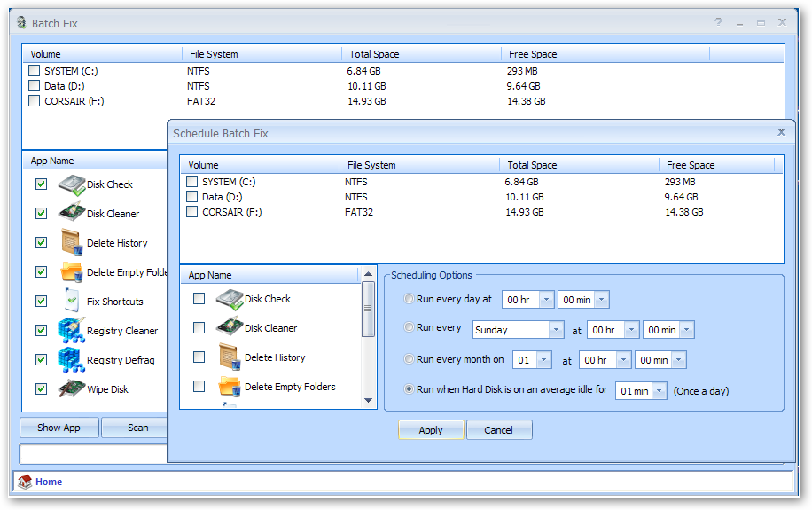This screenshot has width=812, height=510.
Task: Click App Name list scrollbar thumb
Action: 368,309
